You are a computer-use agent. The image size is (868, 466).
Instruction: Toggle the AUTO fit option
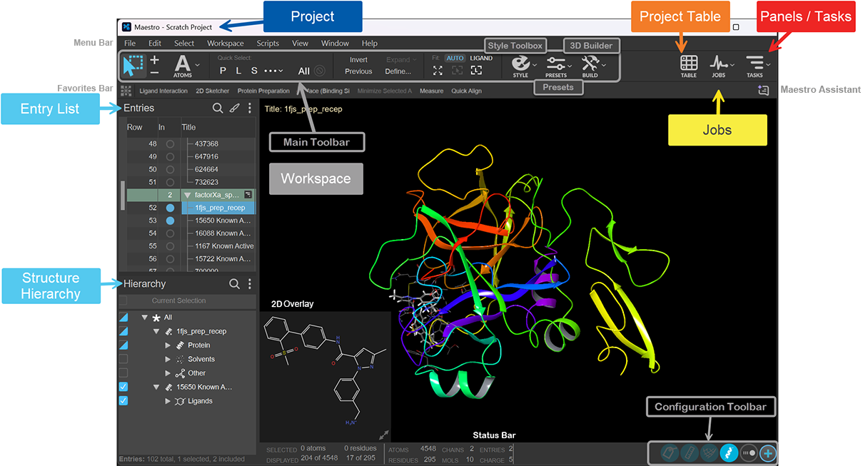pos(455,58)
